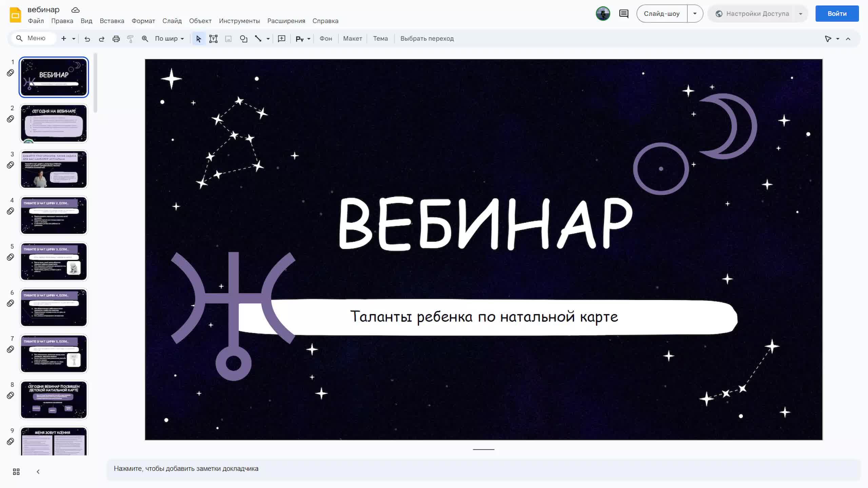Open the Вставка menu

pyautogui.click(x=112, y=21)
